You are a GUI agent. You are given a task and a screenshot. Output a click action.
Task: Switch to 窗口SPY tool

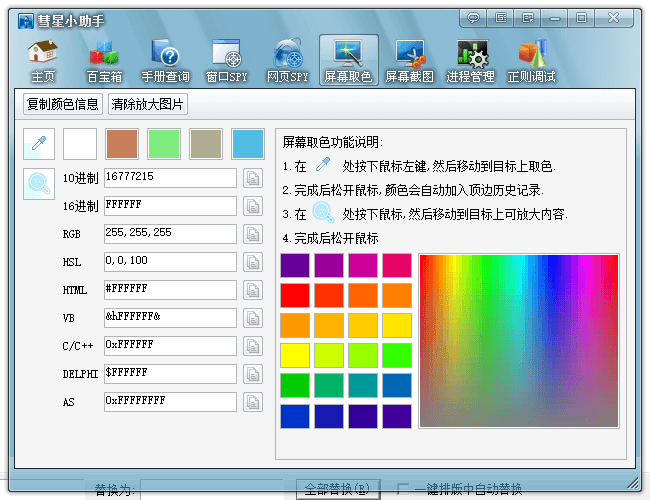(x=226, y=61)
